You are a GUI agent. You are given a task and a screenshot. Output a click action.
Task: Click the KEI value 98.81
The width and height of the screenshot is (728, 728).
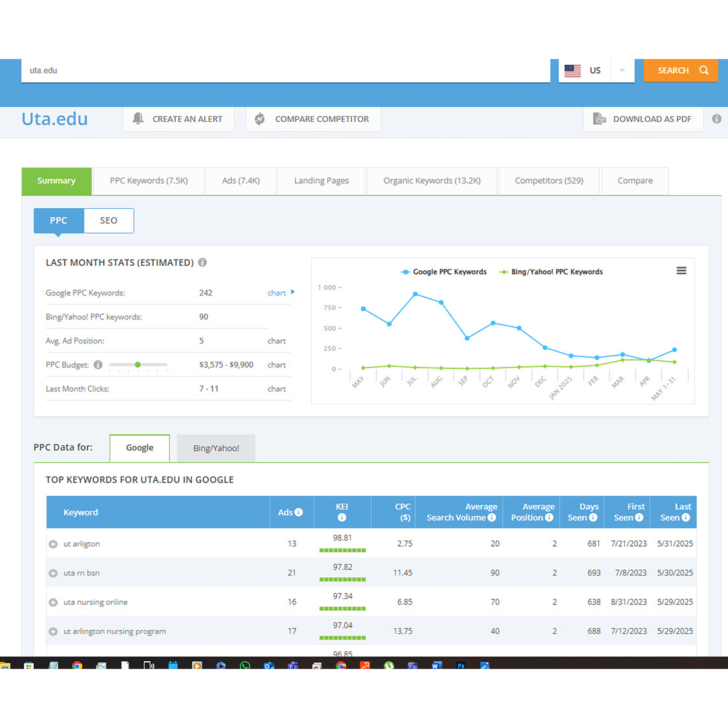click(x=343, y=538)
